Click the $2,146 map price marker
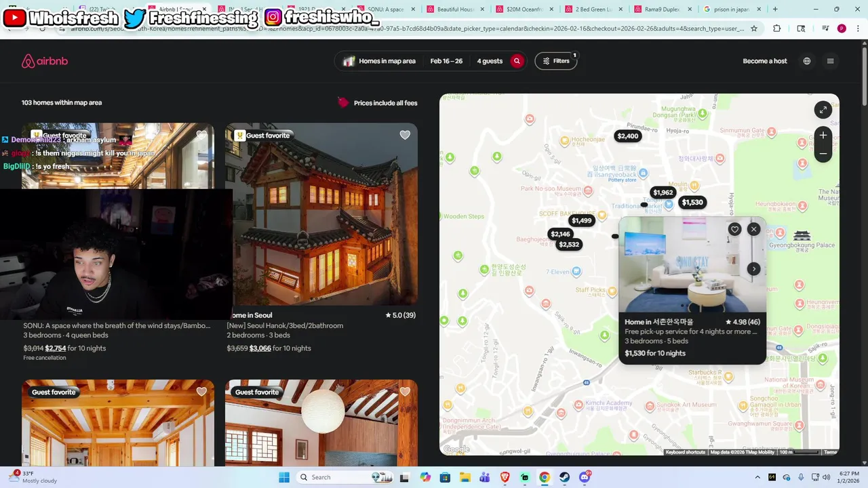Image resolution: width=868 pixels, height=488 pixels. [560, 234]
